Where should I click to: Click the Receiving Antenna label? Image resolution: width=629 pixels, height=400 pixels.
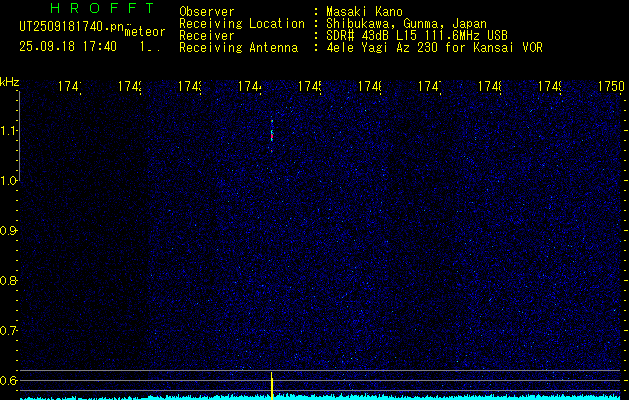point(238,48)
